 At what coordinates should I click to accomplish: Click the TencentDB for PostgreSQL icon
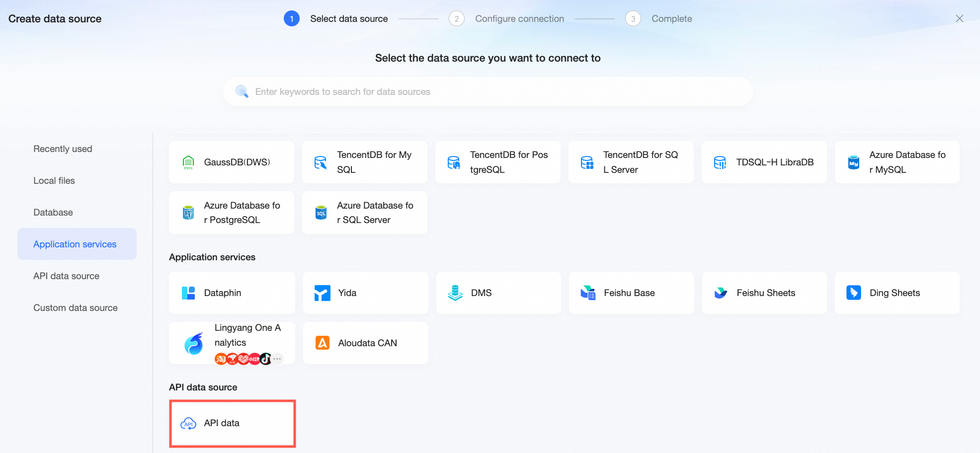[x=454, y=162]
